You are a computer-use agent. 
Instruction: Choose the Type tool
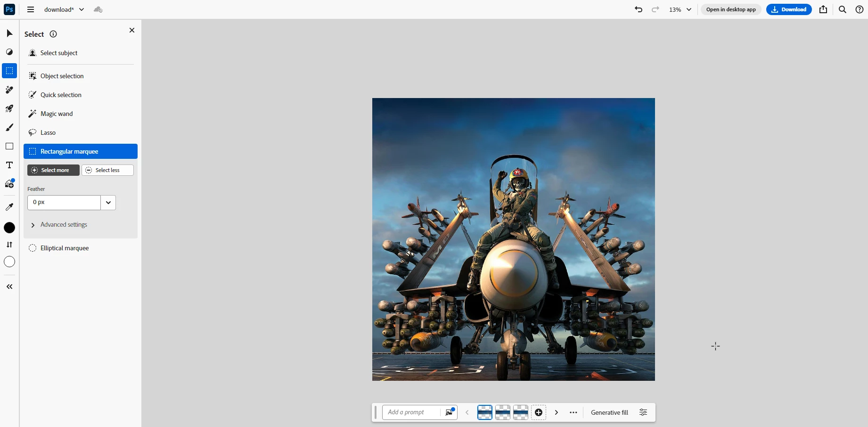[9, 165]
